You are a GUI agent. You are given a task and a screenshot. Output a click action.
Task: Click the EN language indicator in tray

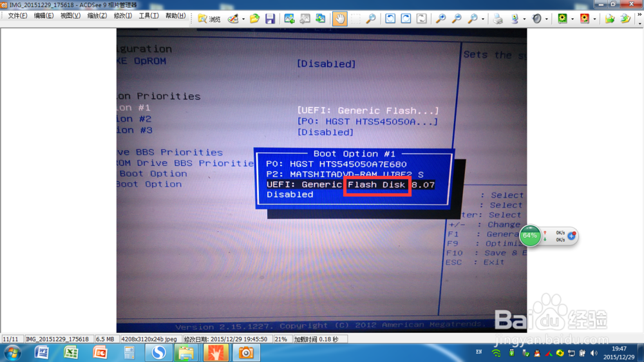coord(479,352)
